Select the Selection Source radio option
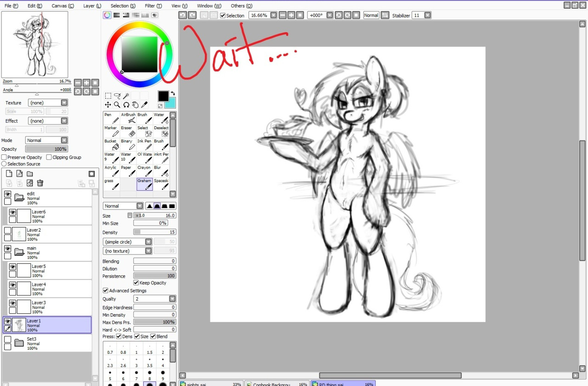The width and height of the screenshot is (588, 386). [4, 164]
